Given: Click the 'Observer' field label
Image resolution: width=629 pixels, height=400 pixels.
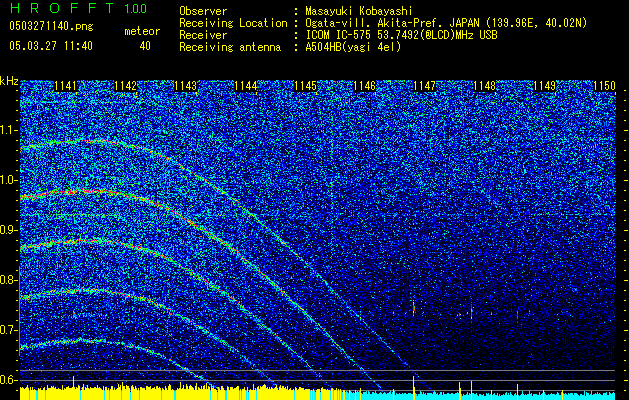Looking at the screenshot, I should [x=203, y=11].
